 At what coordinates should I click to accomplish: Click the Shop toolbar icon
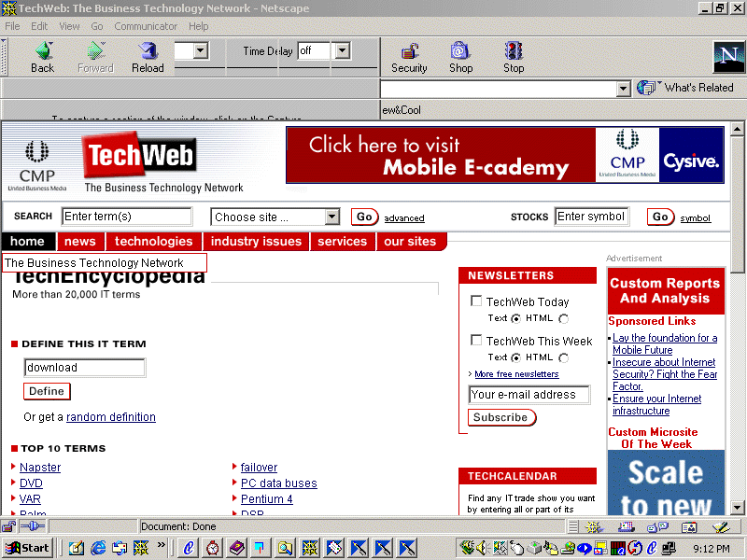(x=460, y=57)
